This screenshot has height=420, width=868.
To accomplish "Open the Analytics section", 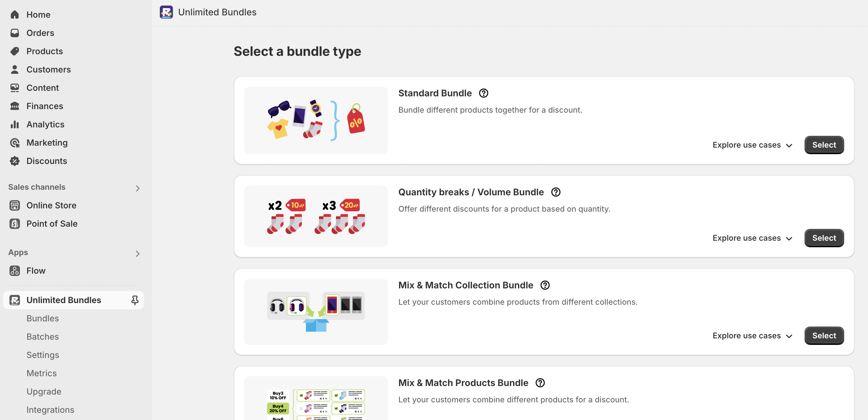I will (45, 124).
